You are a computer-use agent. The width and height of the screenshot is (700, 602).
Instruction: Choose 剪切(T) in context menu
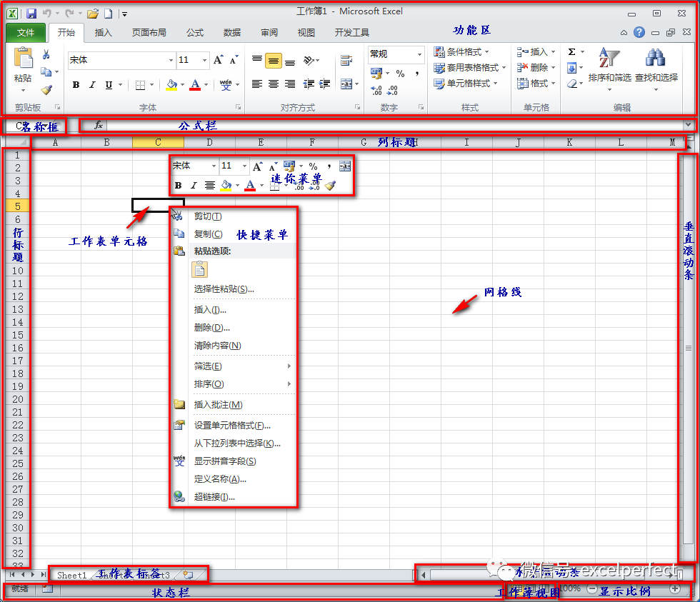pyautogui.click(x=234, y=216)
